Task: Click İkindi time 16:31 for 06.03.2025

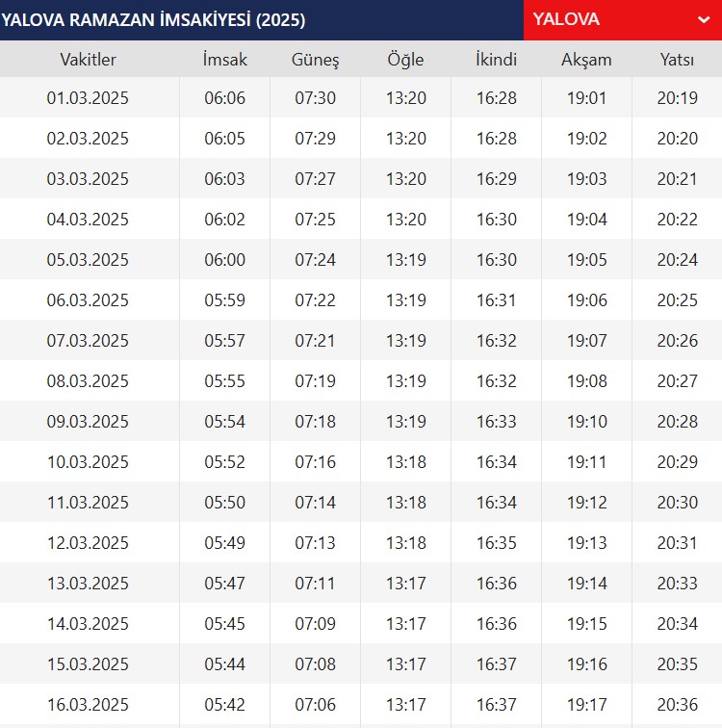Action: [496, 299]
